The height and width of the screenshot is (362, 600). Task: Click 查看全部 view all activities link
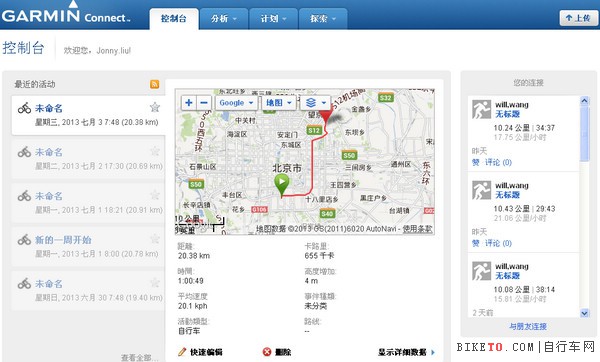tap(139, 357)
